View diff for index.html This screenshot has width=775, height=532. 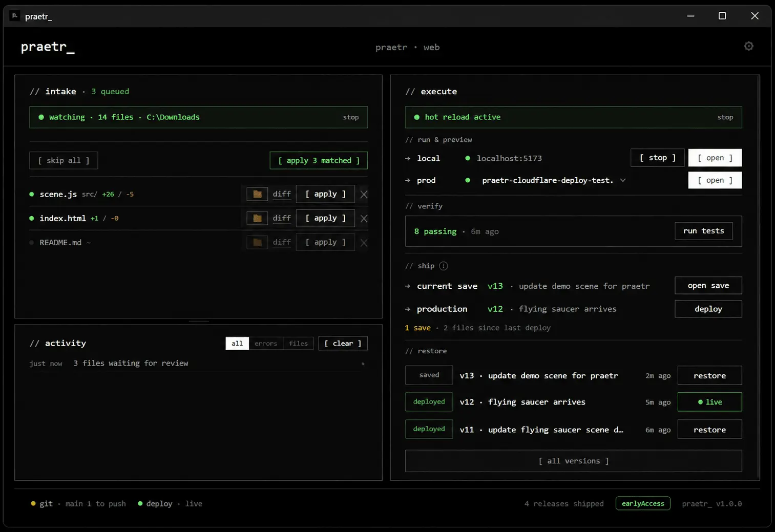[282, 218]
